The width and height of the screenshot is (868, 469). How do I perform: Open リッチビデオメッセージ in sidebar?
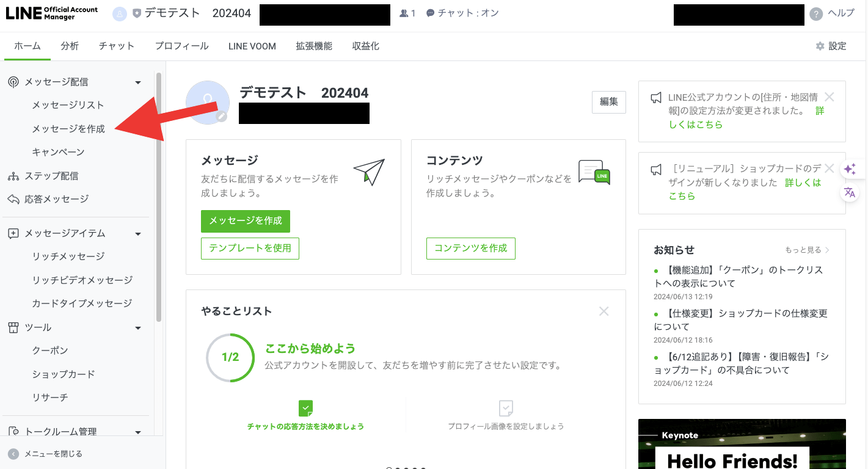(82, 280)
